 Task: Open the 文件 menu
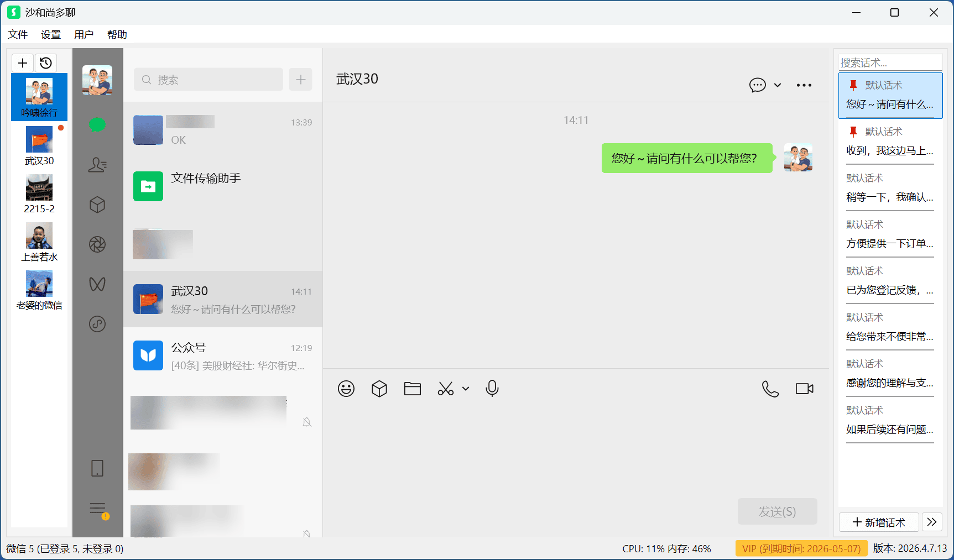point(18,34)
